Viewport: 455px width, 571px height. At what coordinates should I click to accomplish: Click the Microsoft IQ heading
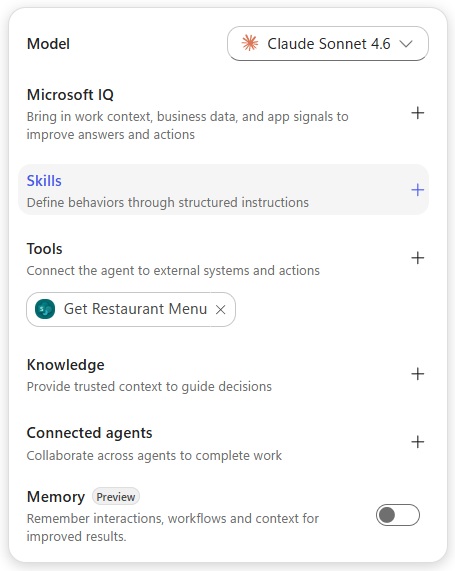[x=70, y=95]
